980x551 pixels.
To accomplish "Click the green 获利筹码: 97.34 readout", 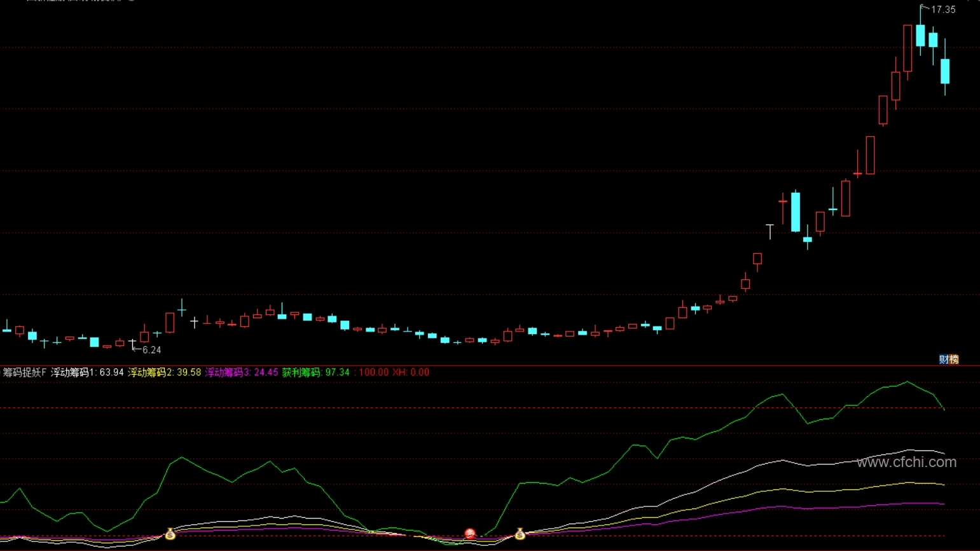I will (316, 372).
